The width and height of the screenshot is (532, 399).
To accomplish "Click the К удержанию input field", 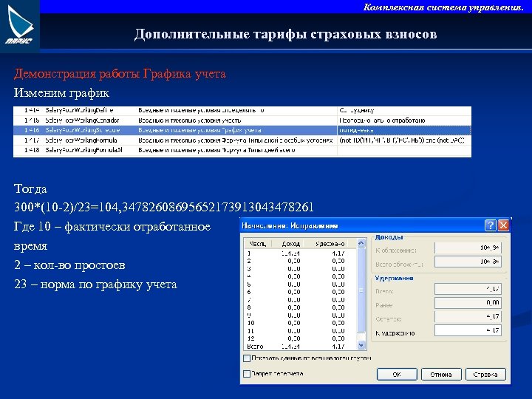I will (x=468, y=330).
